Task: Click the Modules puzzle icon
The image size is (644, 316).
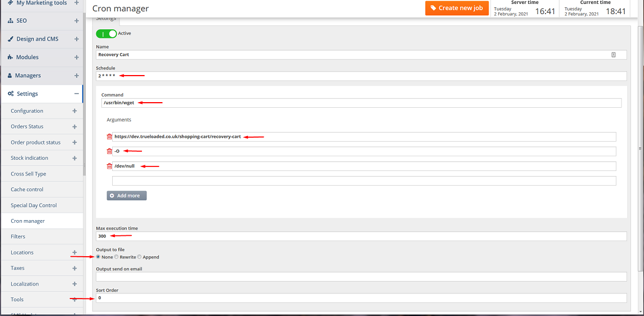Action: (x=11, y=57)
